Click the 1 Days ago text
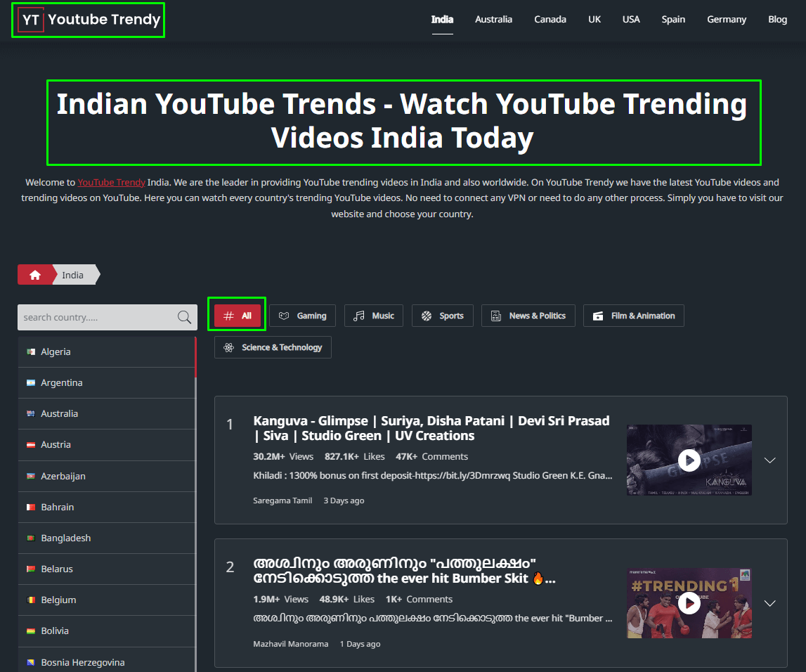806x672 pixels. (x=360, y=644)
